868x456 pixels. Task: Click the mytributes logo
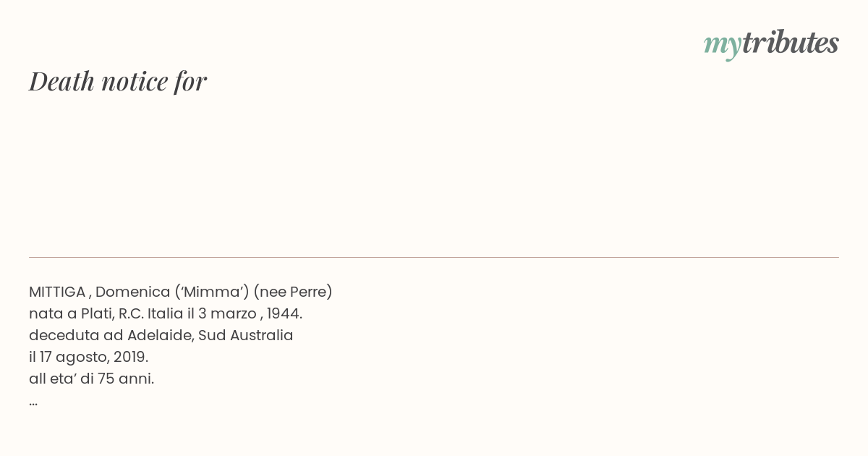[x=771, y=44]
